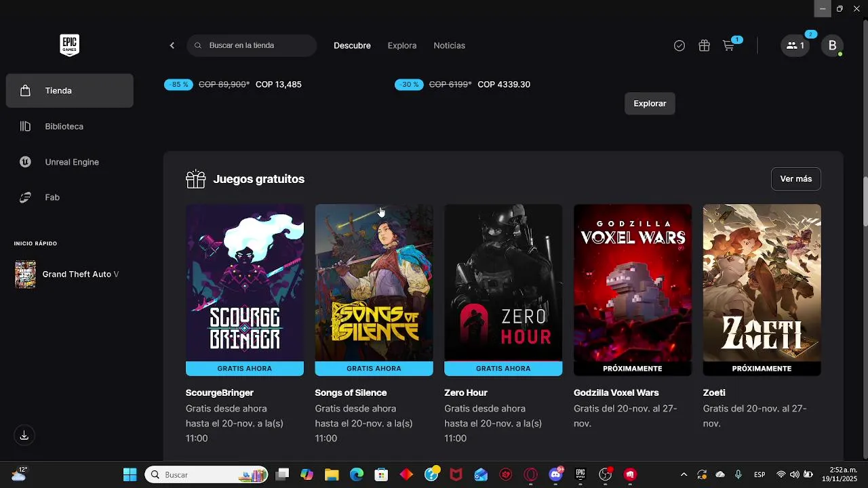The width and height of the screenshot is (868, 488).
Task: Click the page vertical scrollbar thumb
Action: click(865, 202)
